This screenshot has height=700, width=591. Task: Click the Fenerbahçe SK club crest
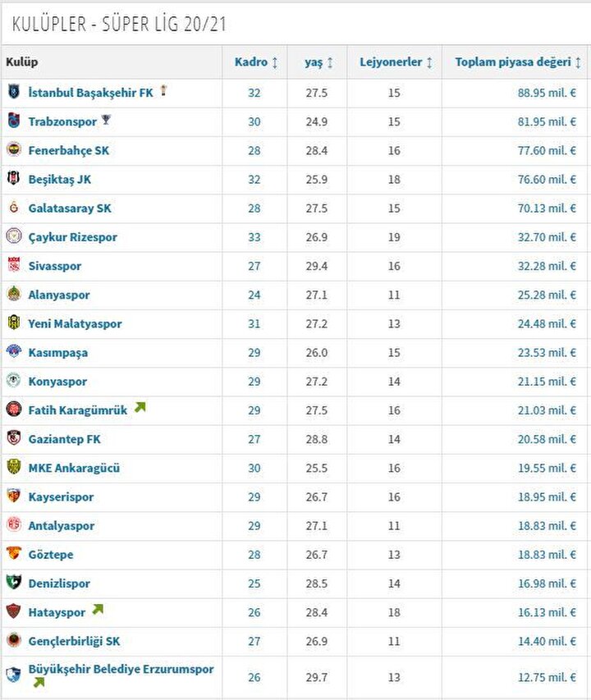click(14, 149)
